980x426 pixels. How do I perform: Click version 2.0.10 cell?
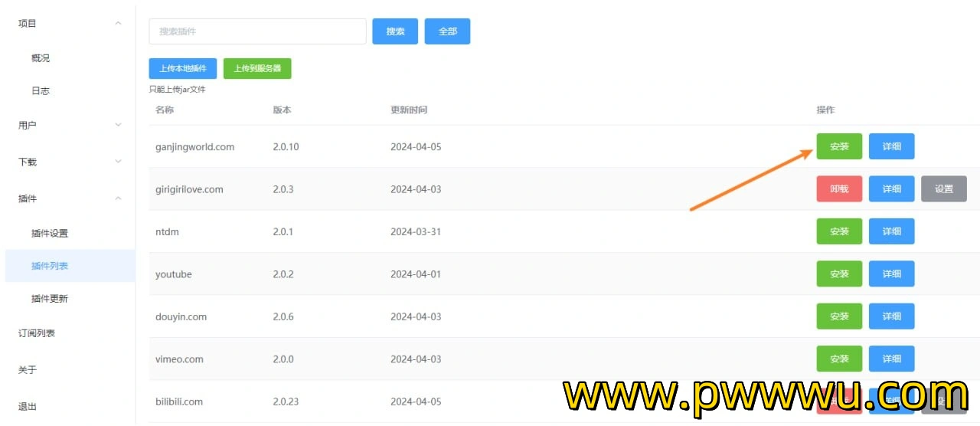pyautogui.click(x=286, y=147)
